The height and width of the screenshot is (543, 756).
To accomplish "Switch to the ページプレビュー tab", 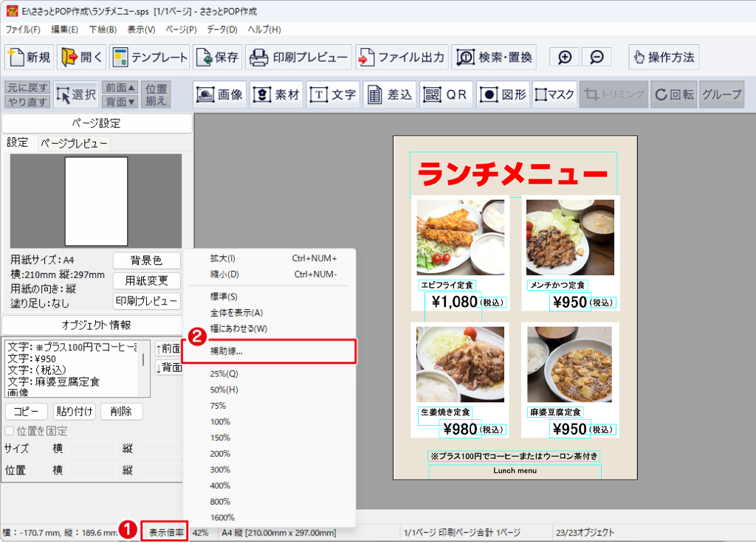I will (x=74, y=143).
